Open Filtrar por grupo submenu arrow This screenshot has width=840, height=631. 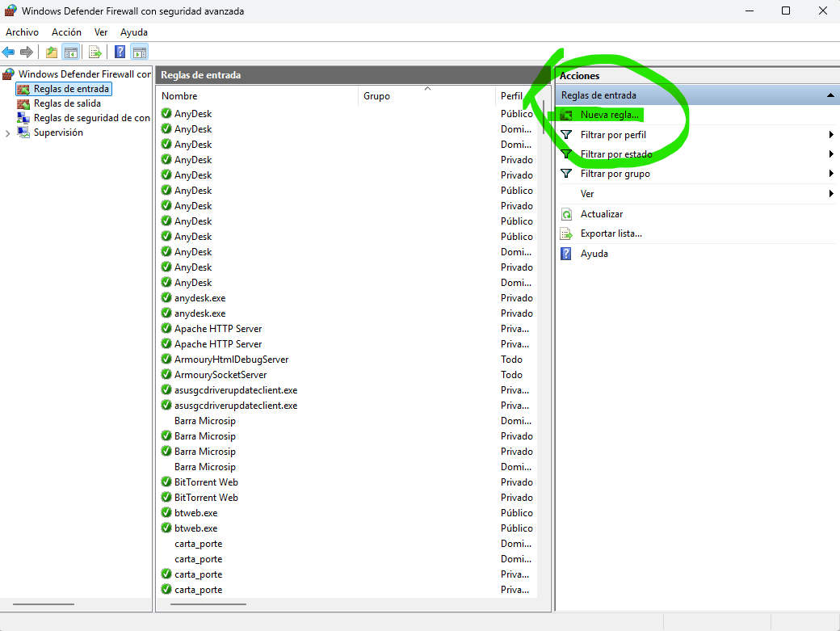831,174
